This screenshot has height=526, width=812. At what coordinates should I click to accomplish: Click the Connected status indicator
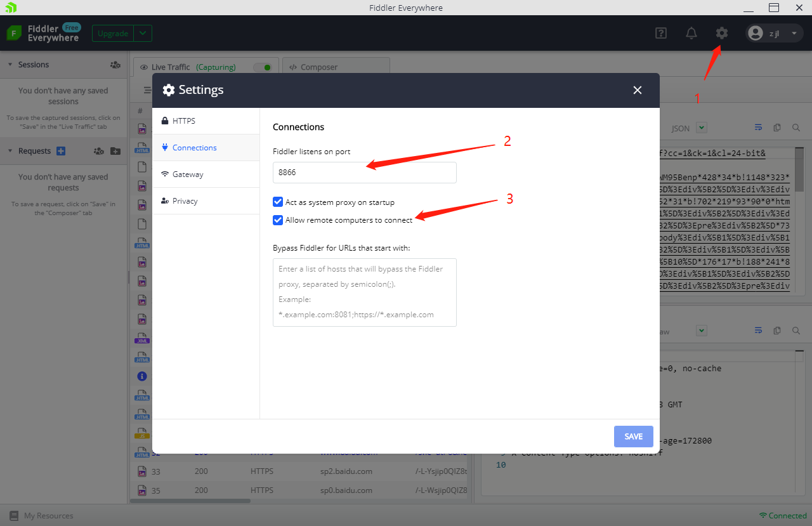pyautogui.click(x=783, y=516)
